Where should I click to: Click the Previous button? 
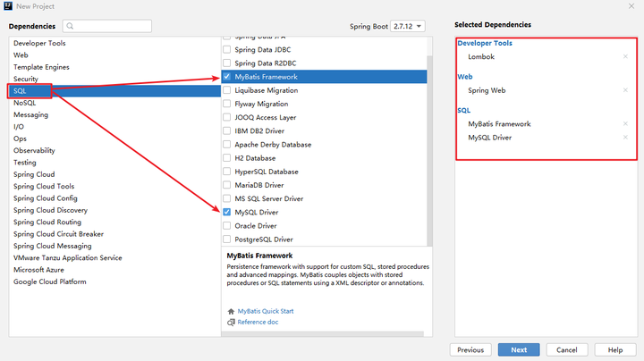pos(470,350)
